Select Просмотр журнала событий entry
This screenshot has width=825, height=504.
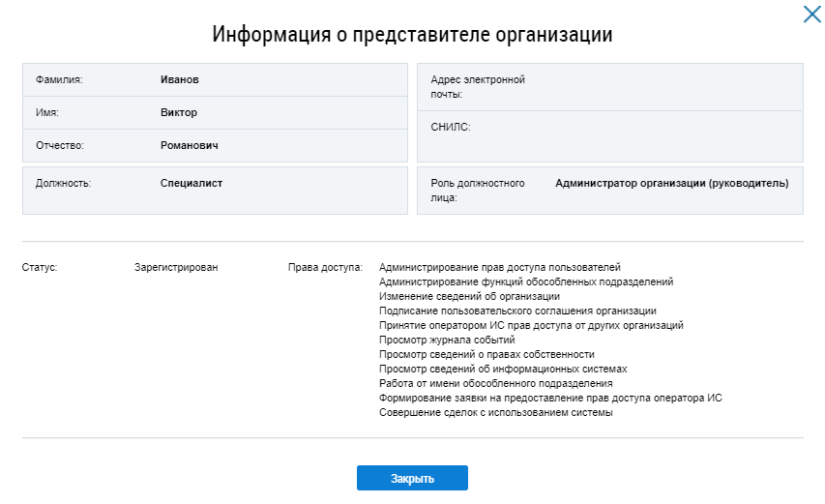[x=447, y=340]
